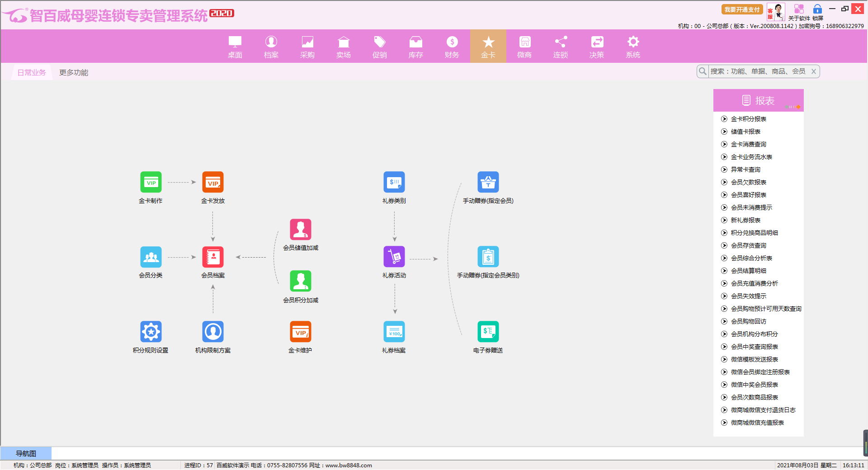
Task: Select the 日常业务 tab
Action: coord(32,73)
